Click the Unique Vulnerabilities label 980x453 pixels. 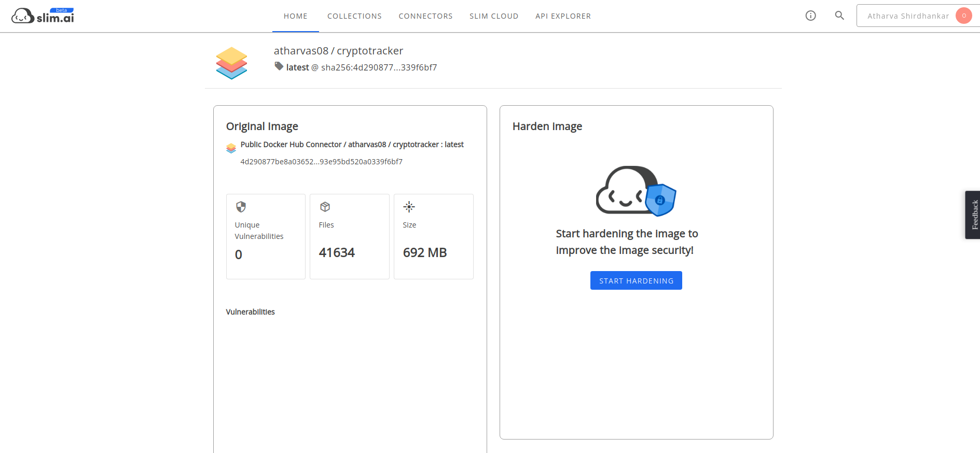pos(259,231)
